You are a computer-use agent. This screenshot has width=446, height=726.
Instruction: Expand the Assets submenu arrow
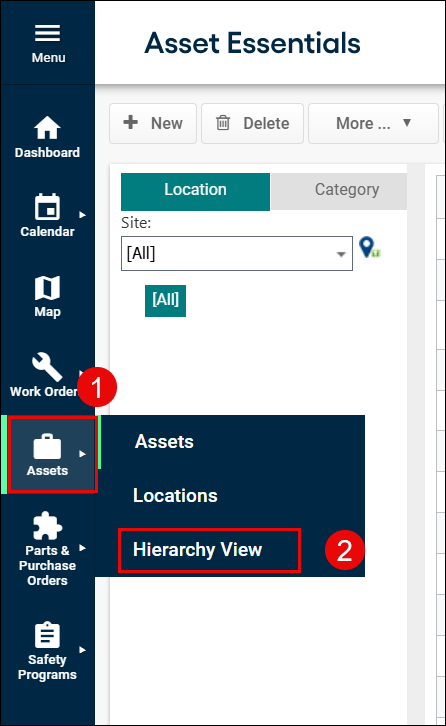click(x=82, y=454)
